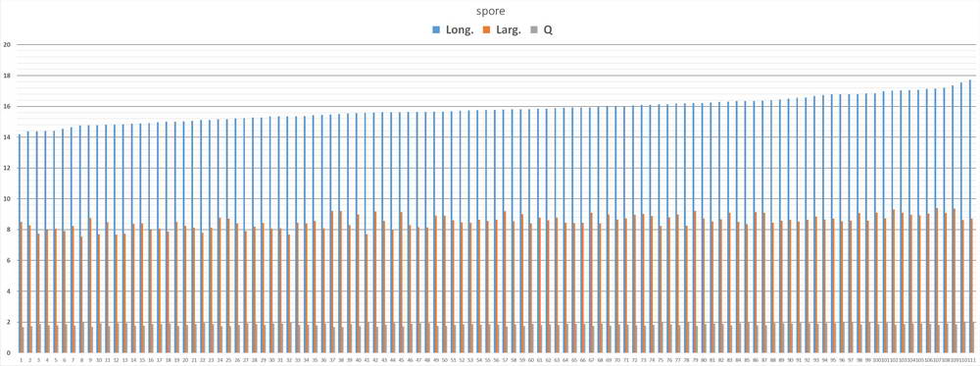The image size is (980, 366).
Task: Click the y-axis value 10
Action: pos(7,199)
